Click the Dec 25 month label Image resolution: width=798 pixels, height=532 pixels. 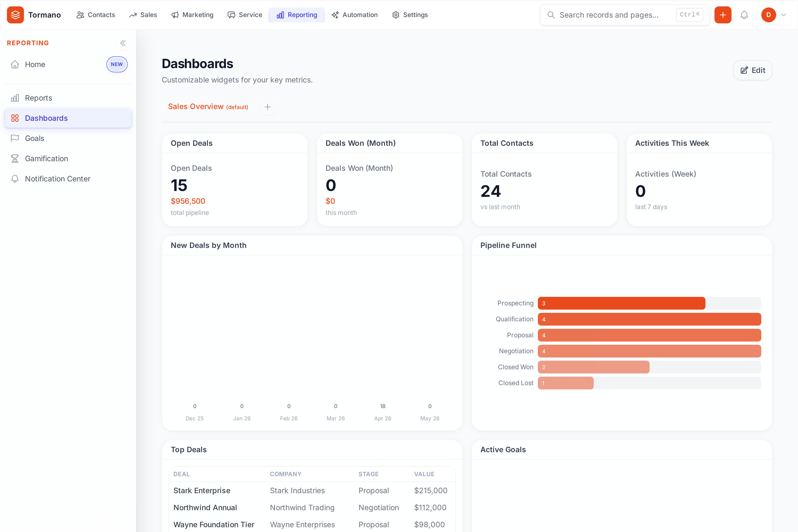(194, 418)
